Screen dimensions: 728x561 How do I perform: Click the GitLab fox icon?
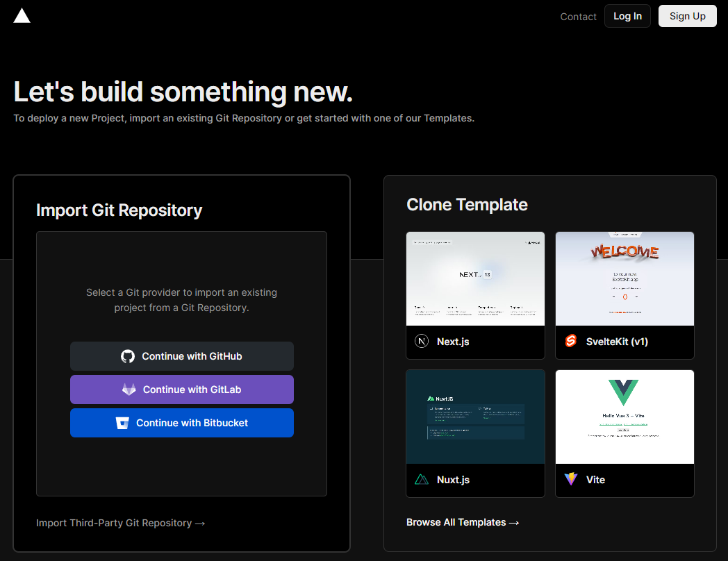pos(129,390)
